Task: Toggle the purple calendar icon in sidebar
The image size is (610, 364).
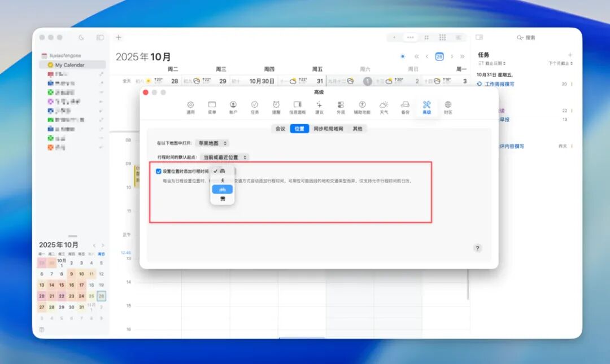Action: (50, 102)
